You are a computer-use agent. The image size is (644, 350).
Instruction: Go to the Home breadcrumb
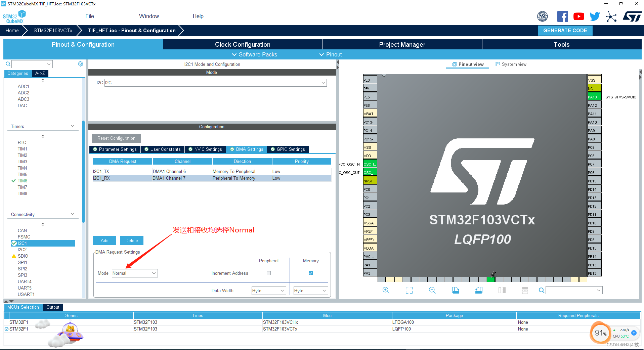coord(12,30)
